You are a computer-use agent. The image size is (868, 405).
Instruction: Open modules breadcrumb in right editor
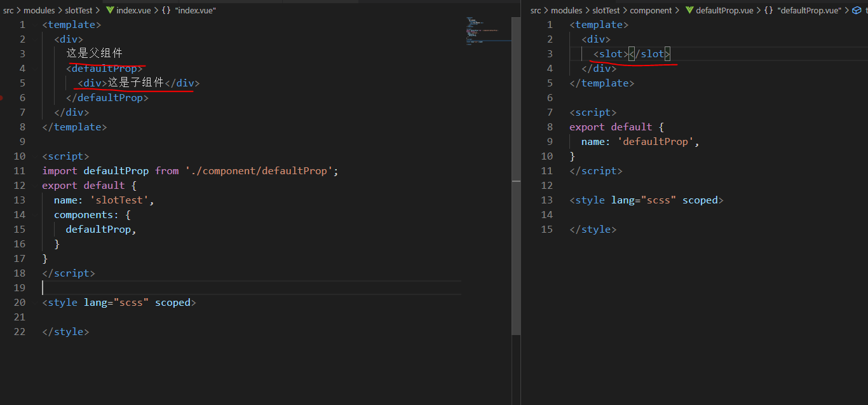(x=566, y=10)
